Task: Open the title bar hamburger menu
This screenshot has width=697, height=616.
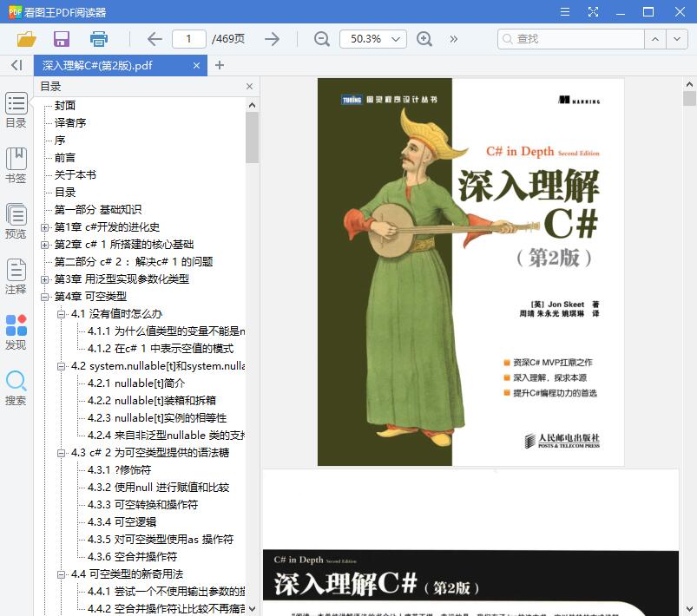Action: click(565, 11)
